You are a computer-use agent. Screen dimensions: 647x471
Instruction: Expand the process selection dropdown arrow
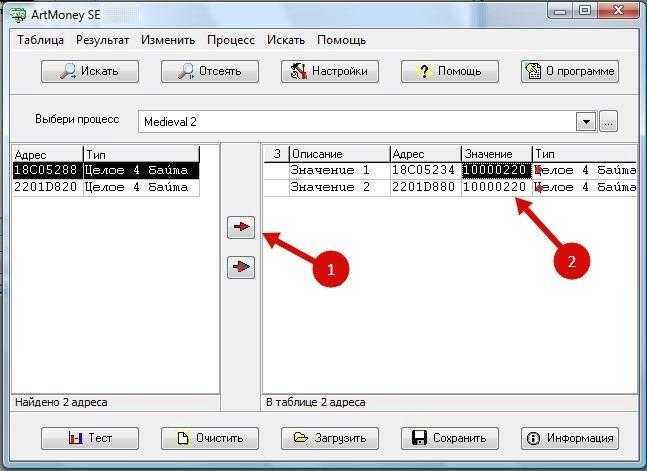pyautogui.click(x=586, y=122)
